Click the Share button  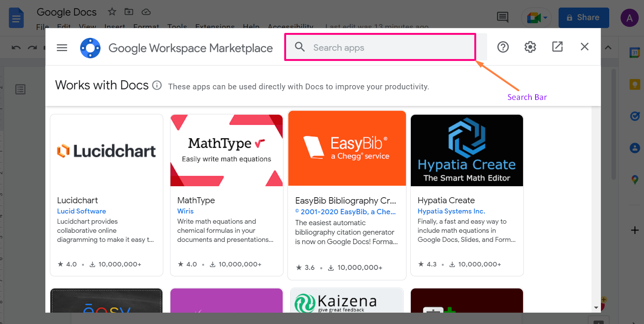pyautogui.click(x=584, y=17)
